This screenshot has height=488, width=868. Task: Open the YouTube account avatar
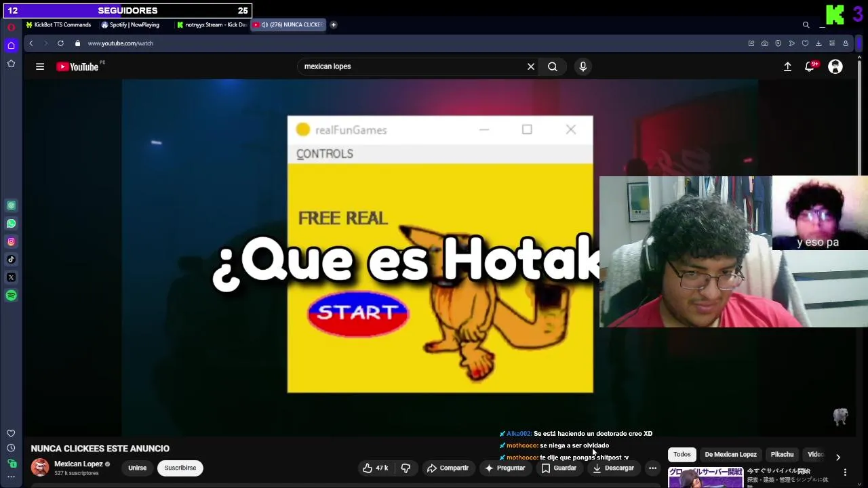[x=835, y=66]
